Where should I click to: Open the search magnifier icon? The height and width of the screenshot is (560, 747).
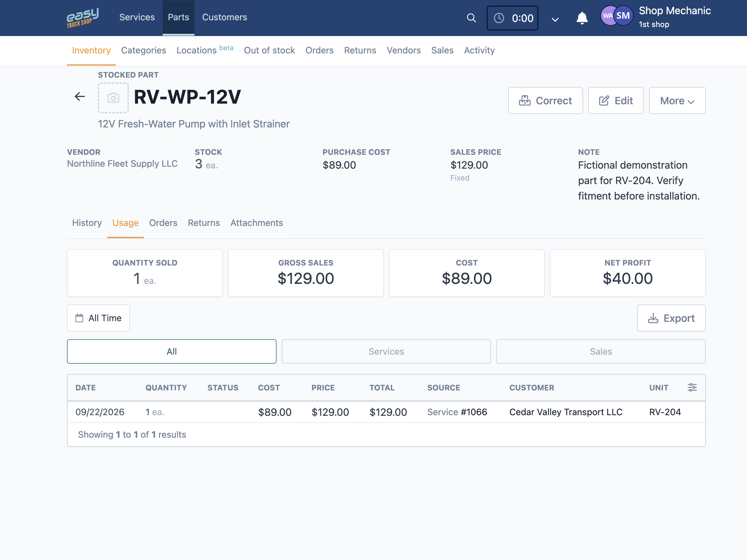pos(471,18)
